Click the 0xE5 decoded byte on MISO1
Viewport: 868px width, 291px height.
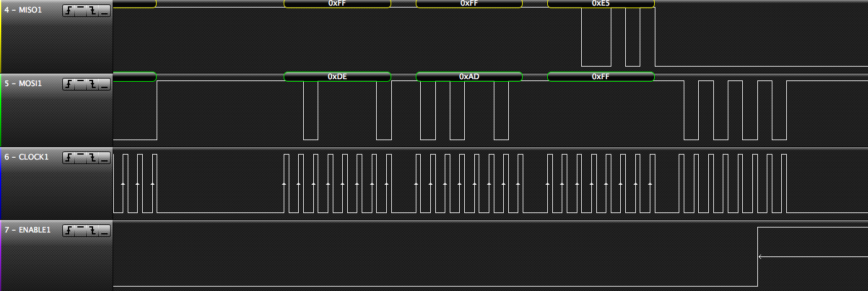pyautogui.click(x=601, y=3)
